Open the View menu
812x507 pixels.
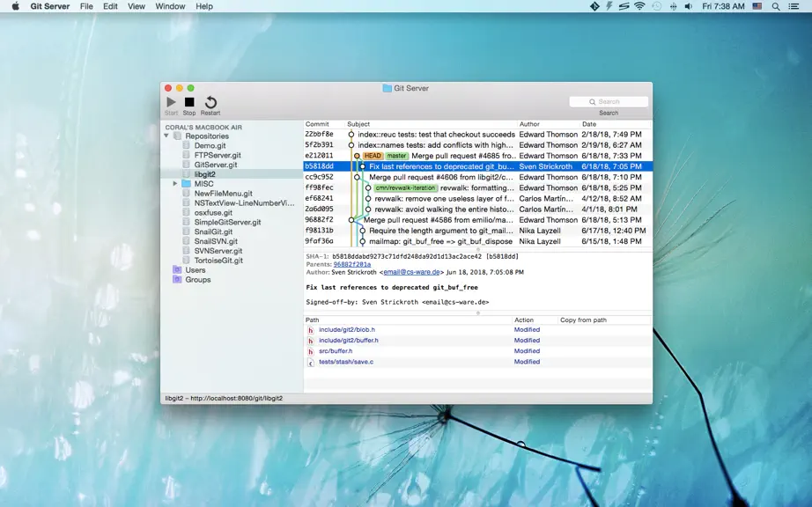(x=137, y=6)
